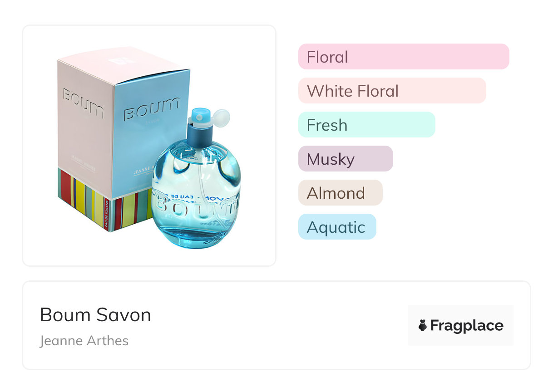The width and height of the screenshot is (553, 392).
Task: Pick the Musky accord bar
Action: (x=345, y=159)
